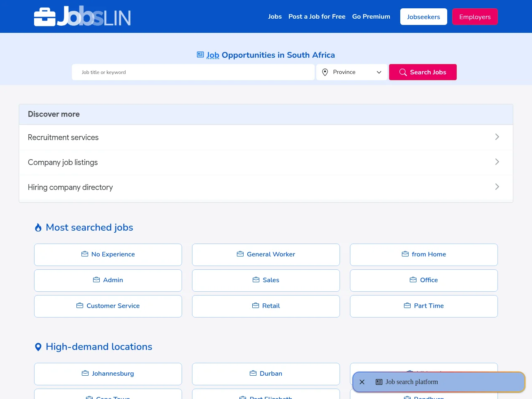Choose the Durban location label
532x399 pixels.
tap(271, 374)
